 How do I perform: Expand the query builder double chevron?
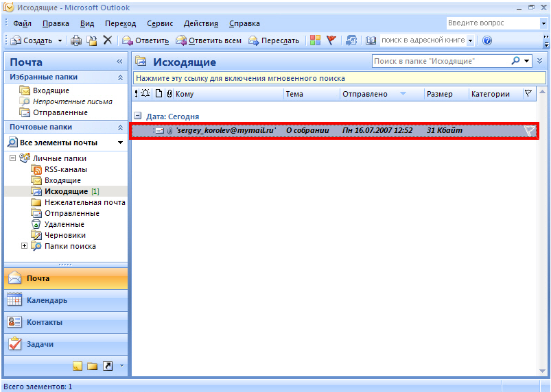[540, 61]
